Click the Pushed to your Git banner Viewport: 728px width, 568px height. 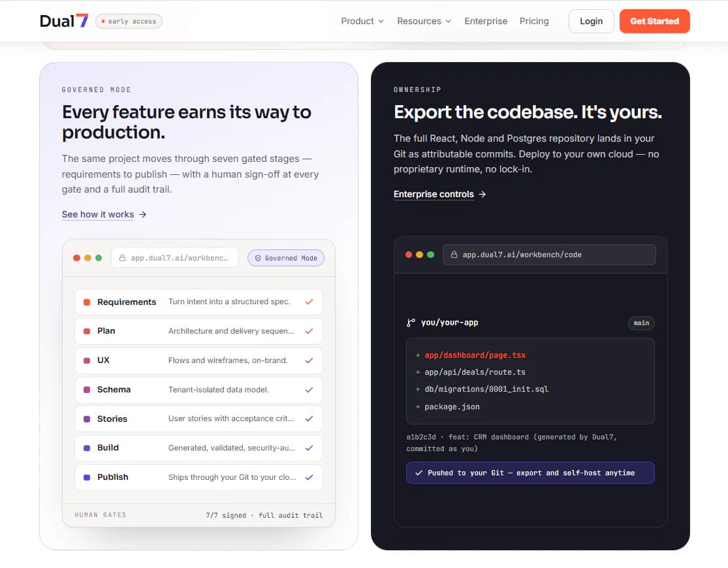(530, 473)
